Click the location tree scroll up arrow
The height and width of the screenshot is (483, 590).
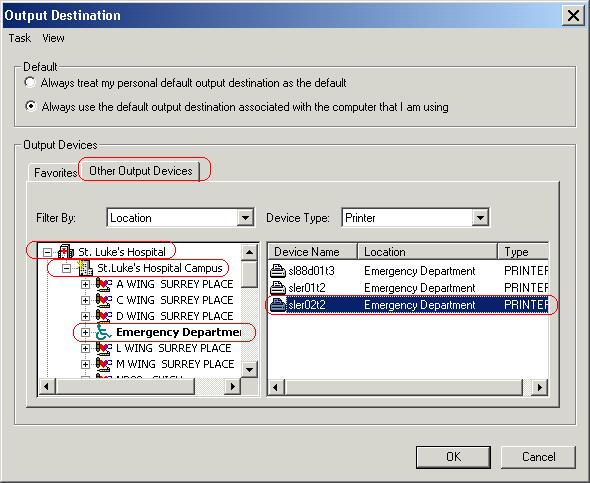(x=249, y=252)
